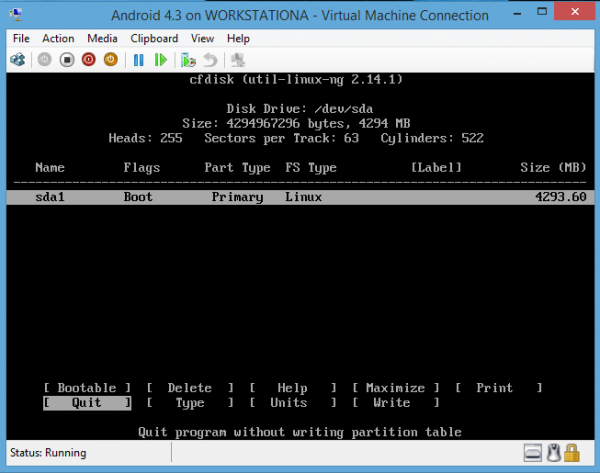
Task: Click the keyboard status bar icon
Action: click(533, 453)
